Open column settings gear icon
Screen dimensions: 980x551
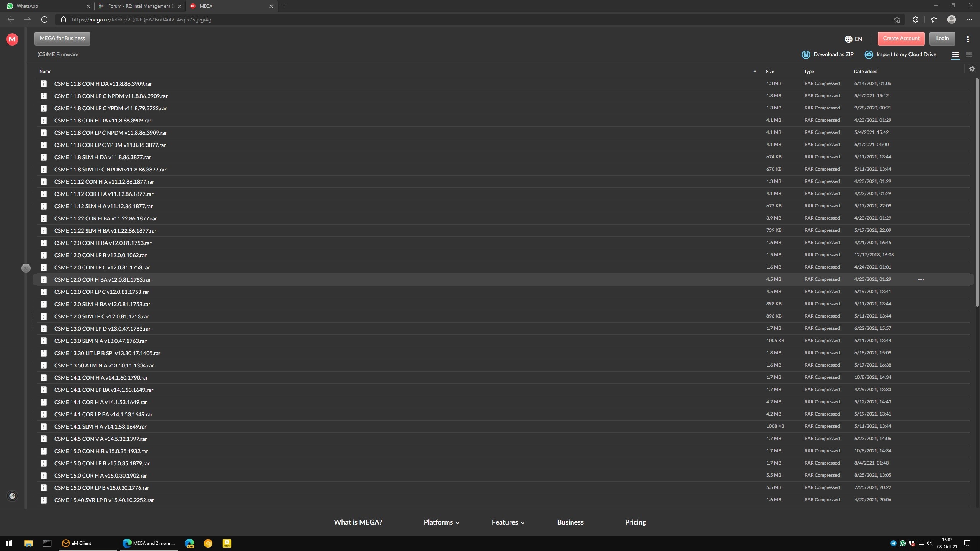pyautogui.click(x=972, y=69)
